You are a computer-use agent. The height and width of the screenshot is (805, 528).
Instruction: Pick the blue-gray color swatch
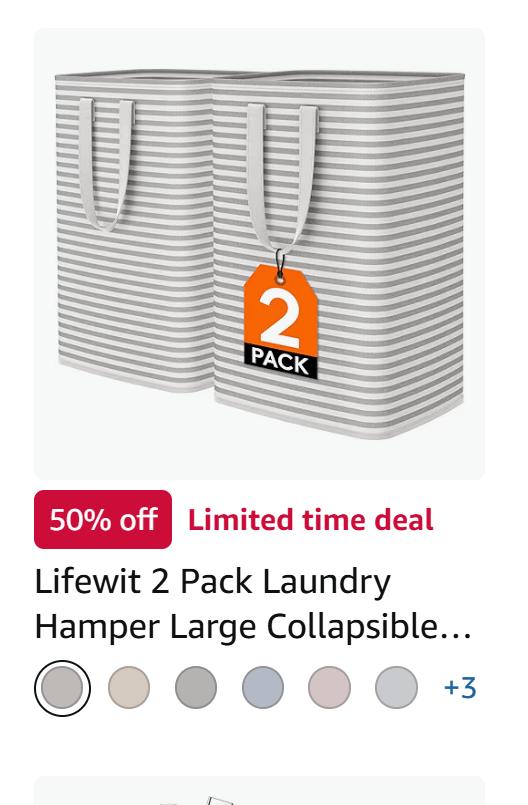262,688
